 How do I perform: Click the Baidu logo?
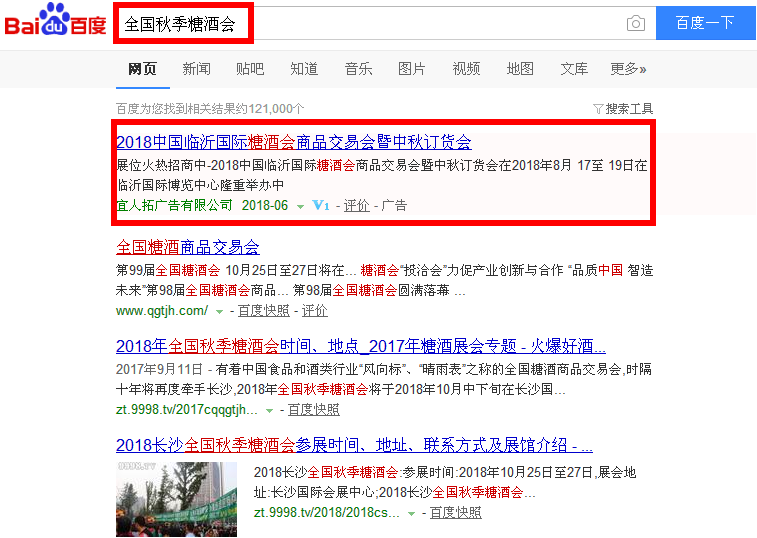56,22
